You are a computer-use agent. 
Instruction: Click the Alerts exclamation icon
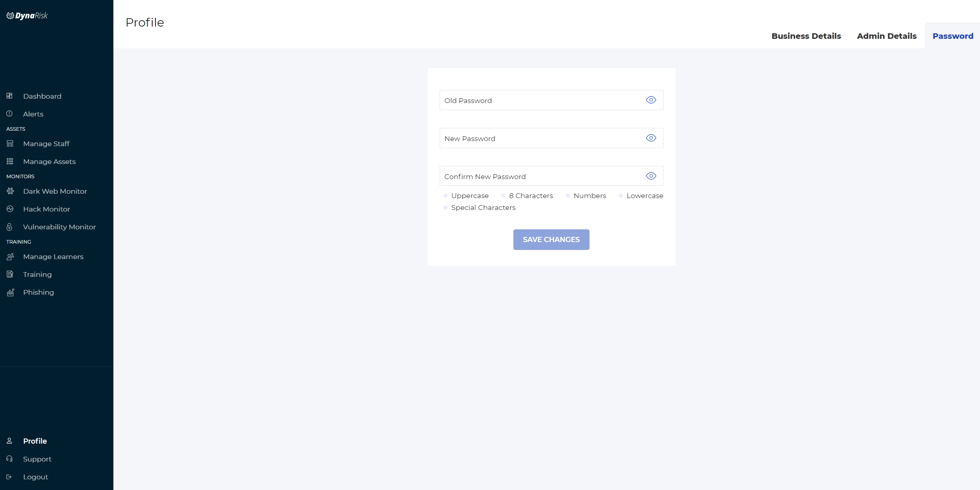tap(10, 114)
